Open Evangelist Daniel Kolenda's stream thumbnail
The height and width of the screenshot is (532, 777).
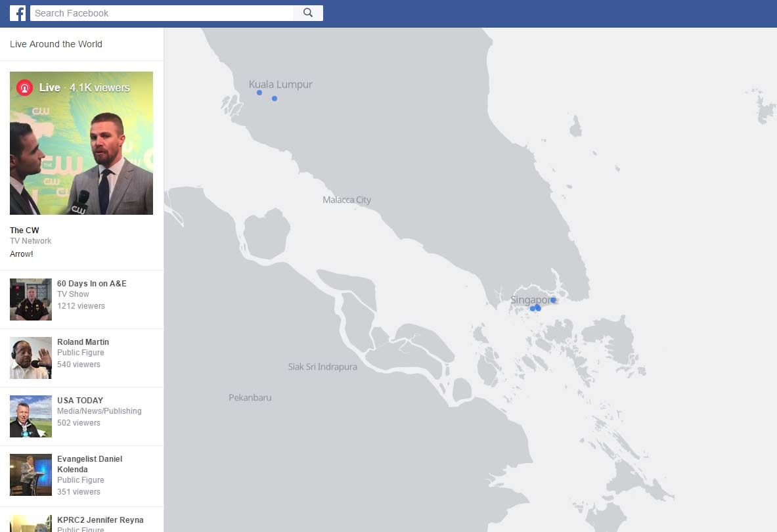pos(30,474)
